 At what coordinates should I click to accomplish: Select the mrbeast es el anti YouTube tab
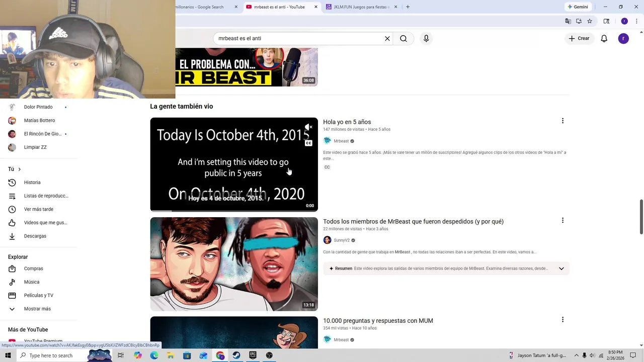[x=276, y=7]
